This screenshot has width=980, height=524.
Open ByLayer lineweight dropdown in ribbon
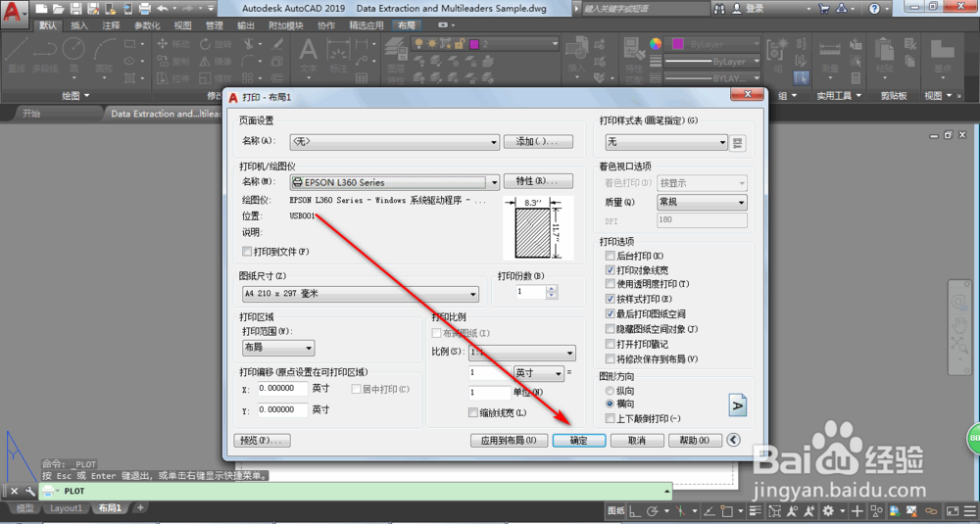coord(711,62)
